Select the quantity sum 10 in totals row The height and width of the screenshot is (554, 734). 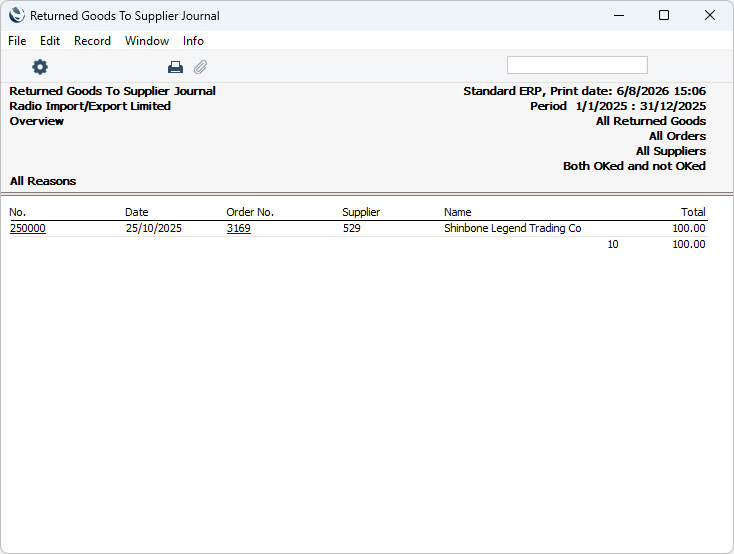click(x=613, y=244)
